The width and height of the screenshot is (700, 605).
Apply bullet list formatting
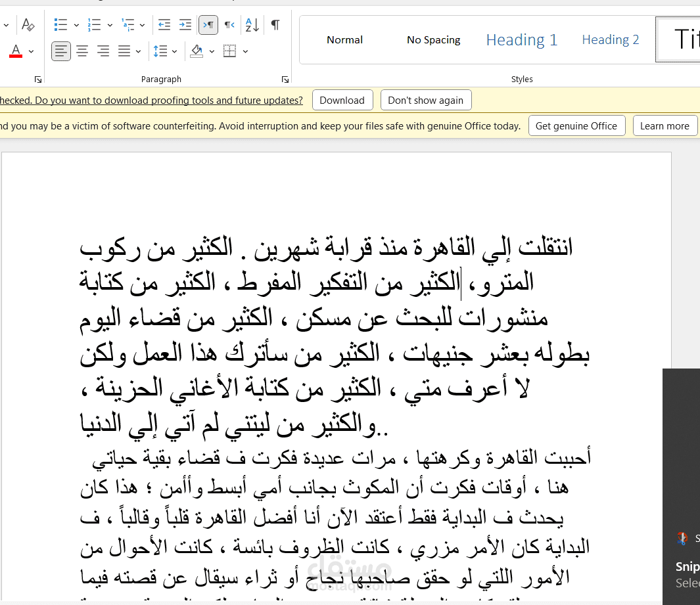[x=60, y=24]
